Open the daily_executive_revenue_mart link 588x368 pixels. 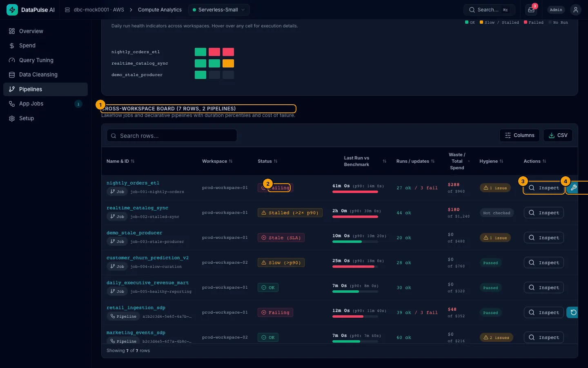(x=147, y=283)
